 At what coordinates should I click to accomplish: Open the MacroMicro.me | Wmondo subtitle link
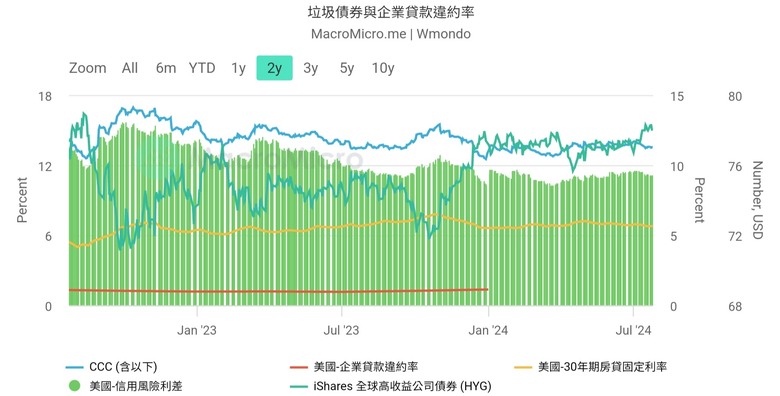tap(390, 34)
